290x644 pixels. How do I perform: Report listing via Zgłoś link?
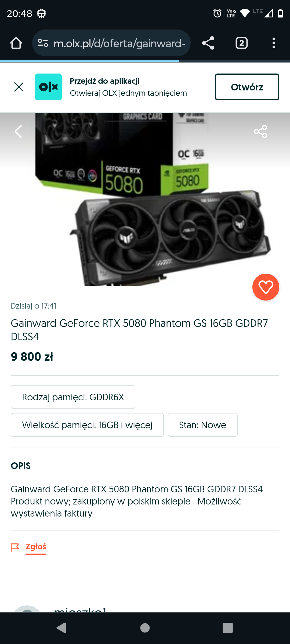coord(36,547)
